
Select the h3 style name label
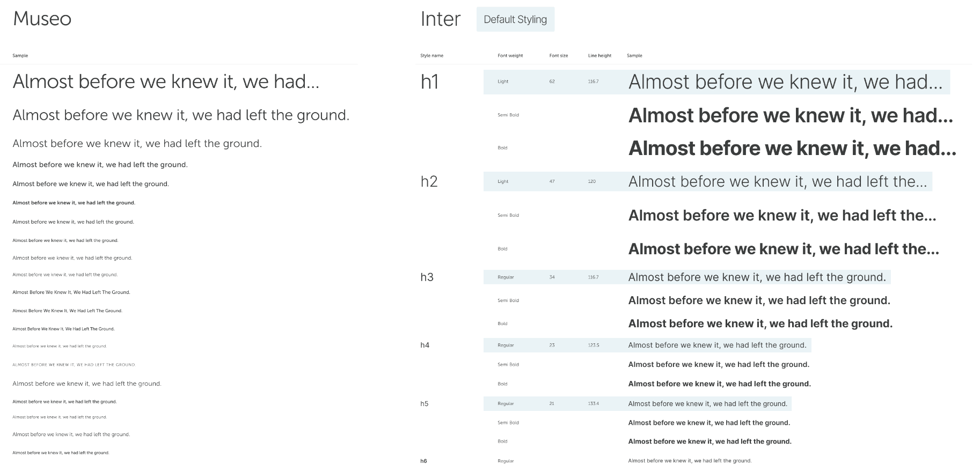[x=428, y=277]
